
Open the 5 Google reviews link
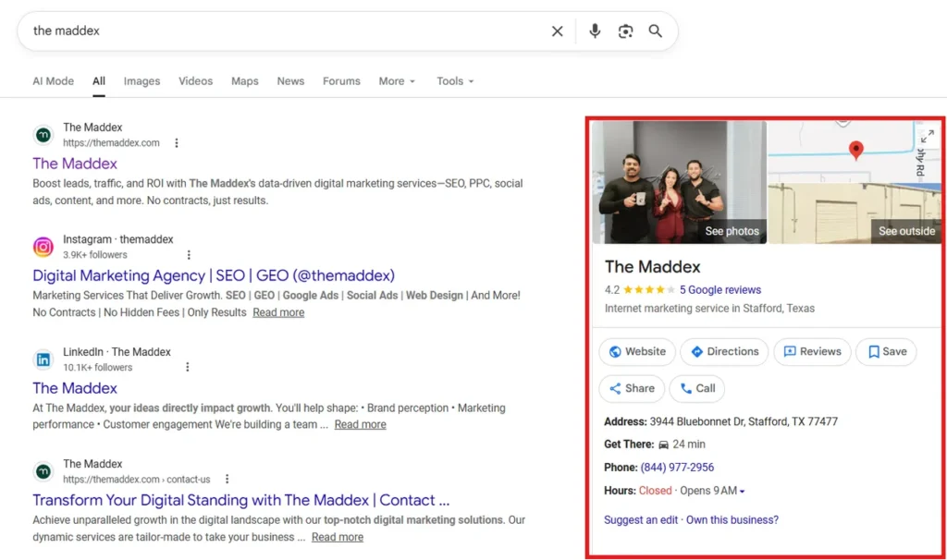coord(719,289)
